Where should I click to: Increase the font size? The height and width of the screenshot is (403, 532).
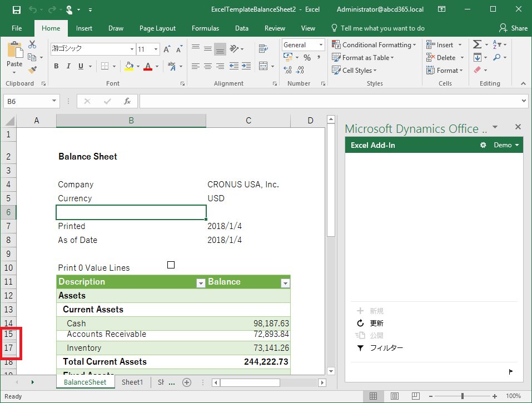coord(167,49)
